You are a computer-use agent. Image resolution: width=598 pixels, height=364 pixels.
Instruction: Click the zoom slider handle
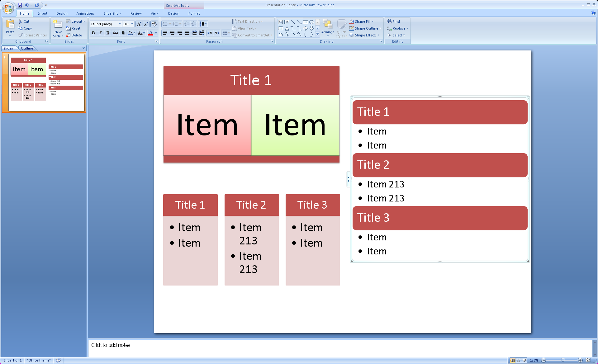563,360
